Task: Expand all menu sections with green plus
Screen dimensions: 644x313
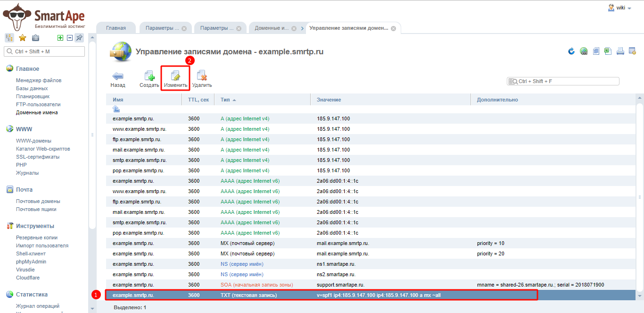Action: pos(60,38)
